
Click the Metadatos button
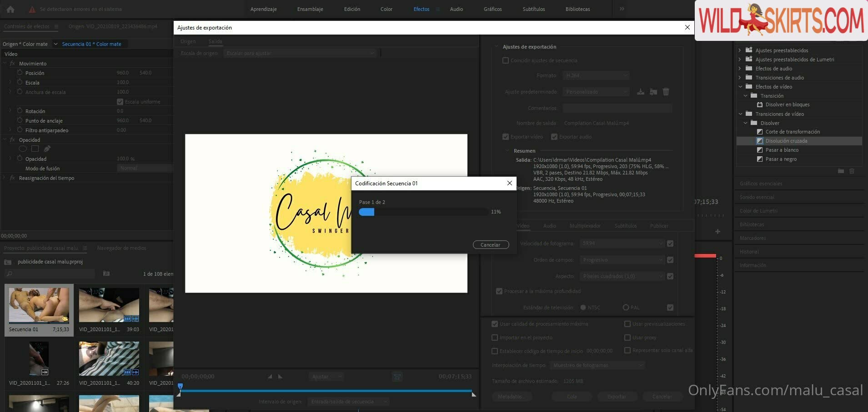click(x=511, y=397)
